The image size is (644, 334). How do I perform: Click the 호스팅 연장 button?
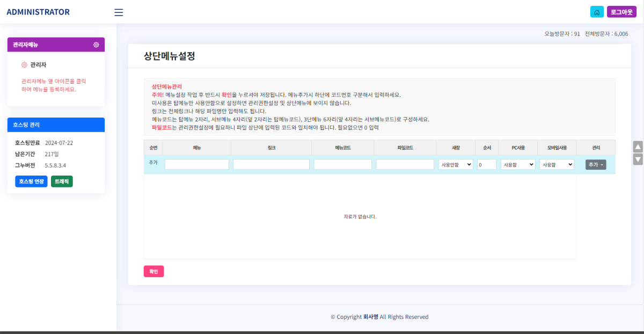coord(31,181)
